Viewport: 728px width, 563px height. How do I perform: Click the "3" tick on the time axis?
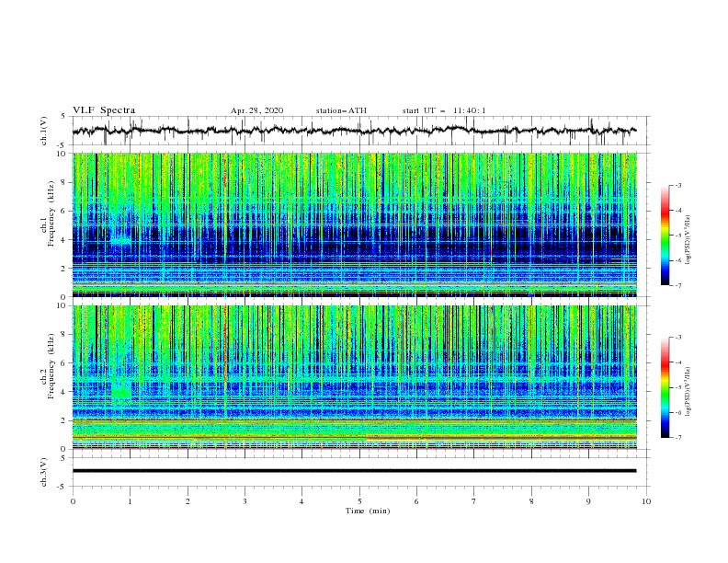[245, 501]
